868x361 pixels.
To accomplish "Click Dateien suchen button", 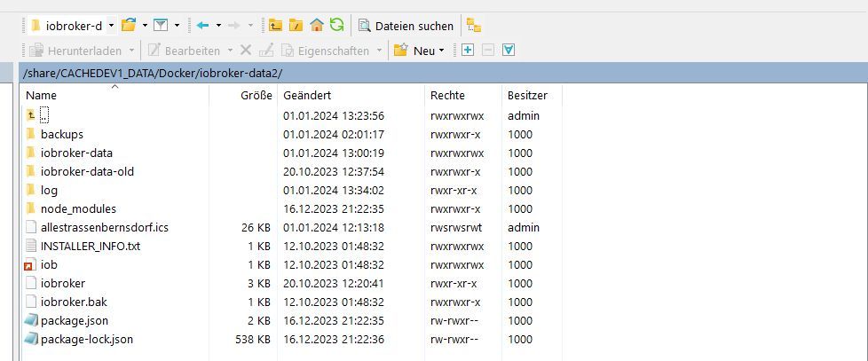I will coord(406,26).
